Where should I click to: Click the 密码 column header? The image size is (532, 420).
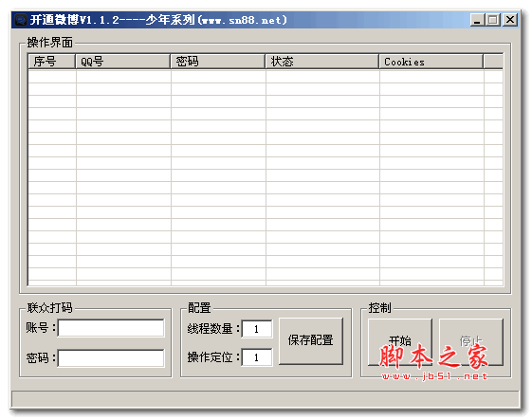(218, 62)
